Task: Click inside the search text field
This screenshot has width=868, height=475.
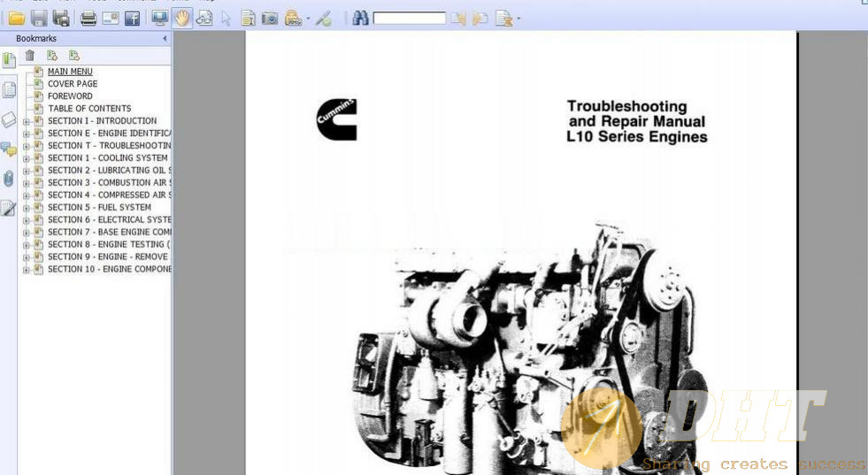Action: pyautogui.click(x=410, y=19)
